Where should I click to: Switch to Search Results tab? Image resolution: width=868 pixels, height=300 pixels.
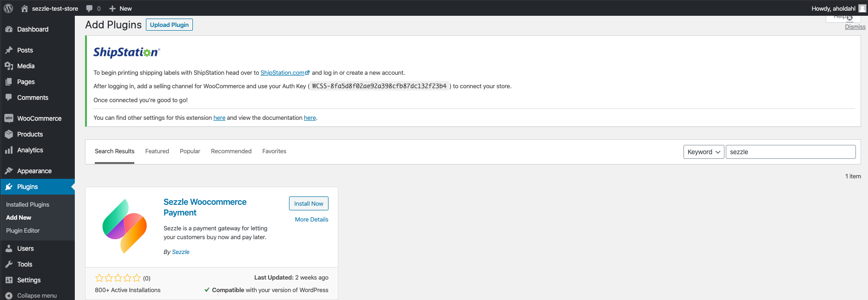pyautogui.click(x=114, y=151)
